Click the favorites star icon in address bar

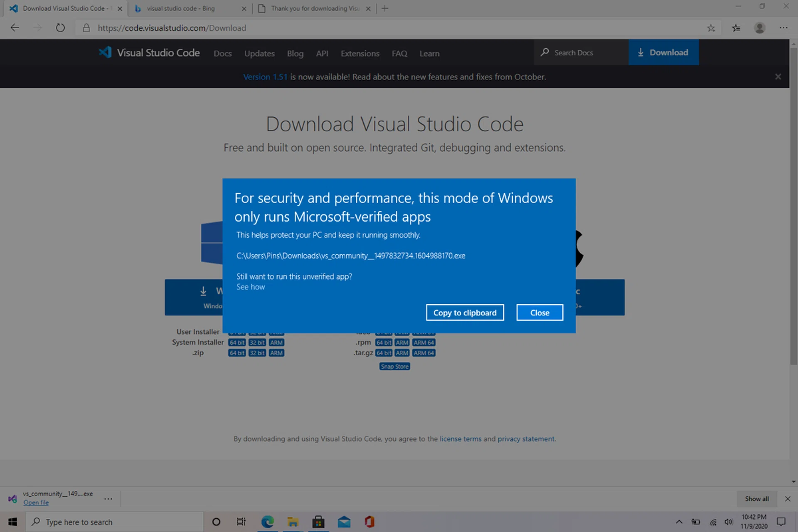click(x=711, y=28)
